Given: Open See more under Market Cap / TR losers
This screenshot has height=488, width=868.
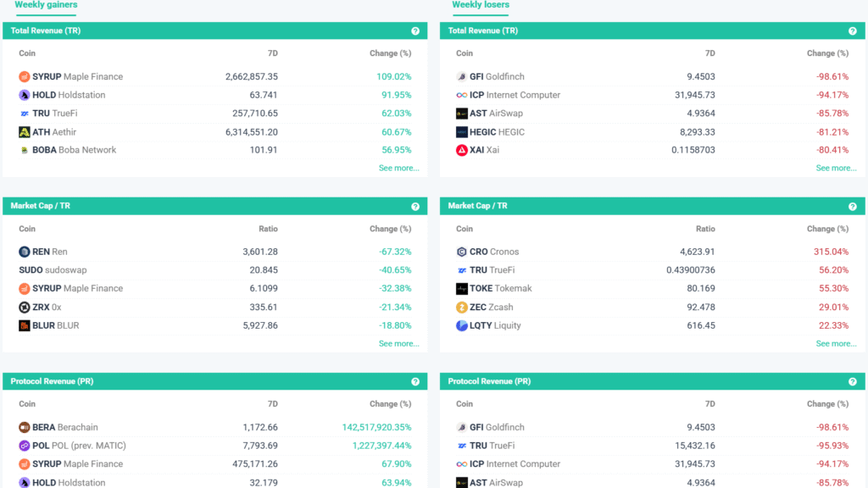Looking at the screenshot, I should [836, 343].
